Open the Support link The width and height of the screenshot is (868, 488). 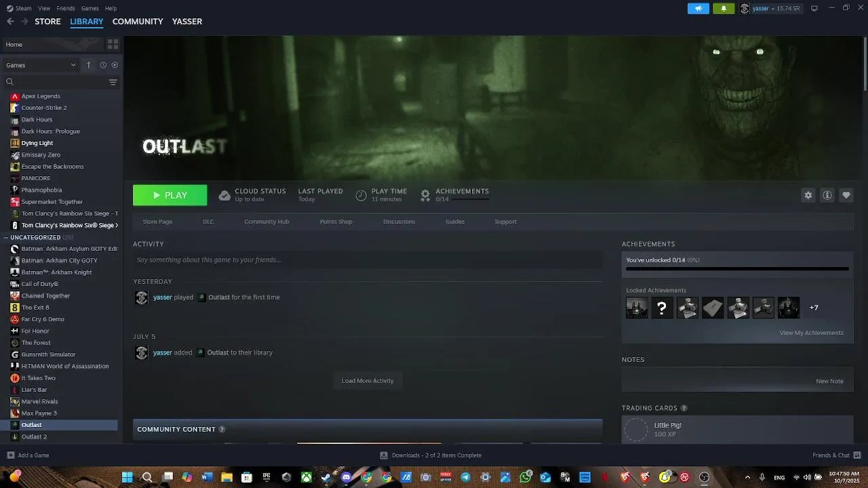click(x=505, y=222)
